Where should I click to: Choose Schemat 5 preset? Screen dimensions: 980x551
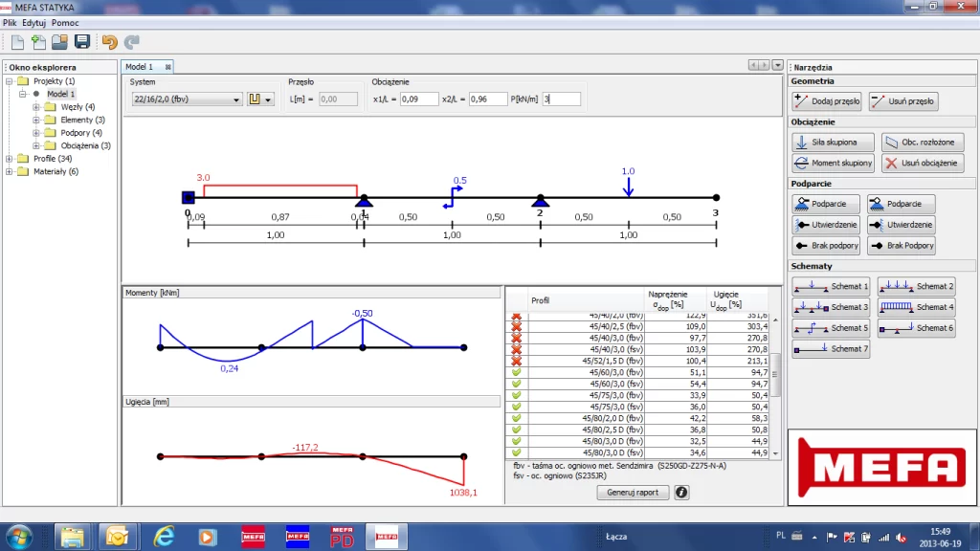831,328
